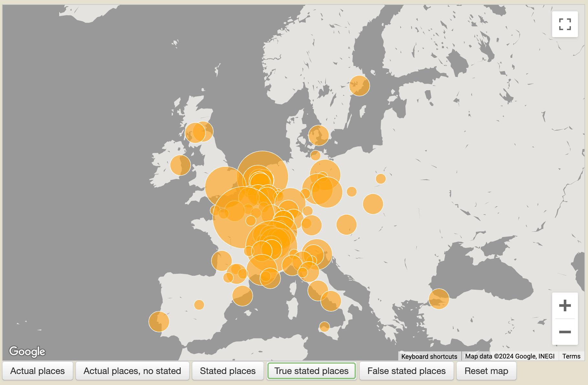Open Keyboard shortcuts

429,356
